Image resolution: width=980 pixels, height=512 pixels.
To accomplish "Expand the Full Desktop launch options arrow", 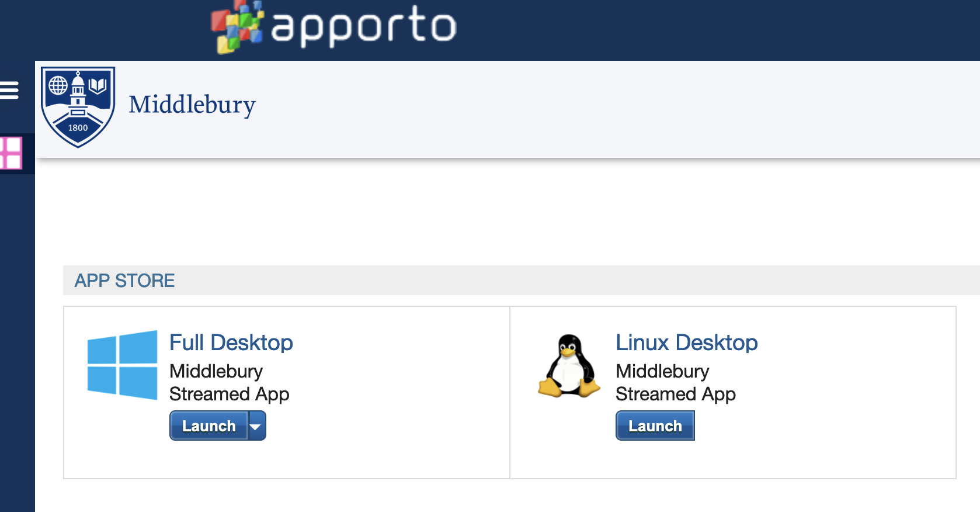I will click(257, 425).
